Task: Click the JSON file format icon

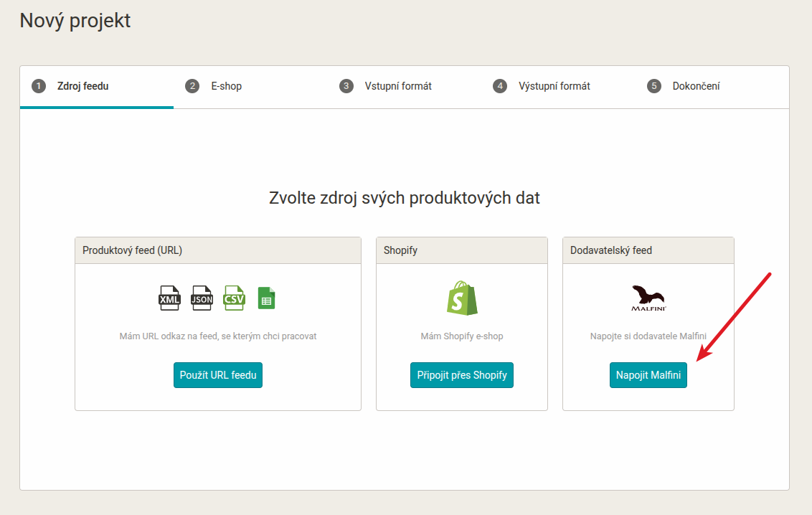Action: (202, 298)
